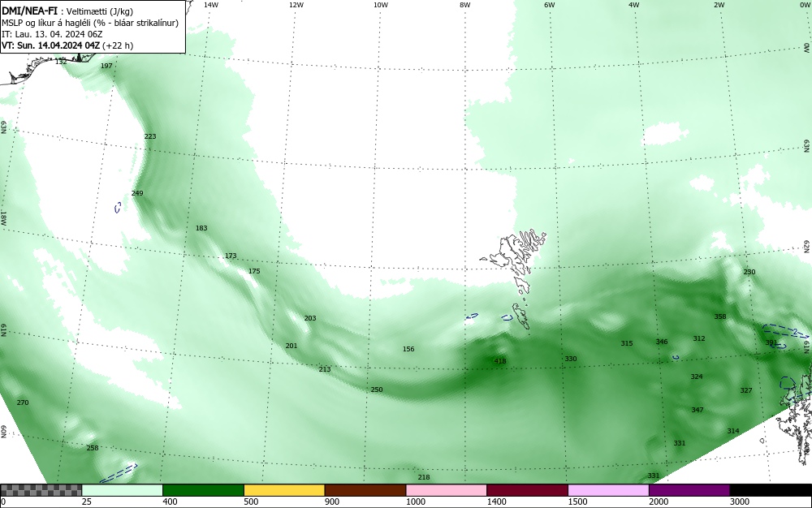Click the 270 value label
The width and height of the screenshot is (812, 508).
point(22,403)
